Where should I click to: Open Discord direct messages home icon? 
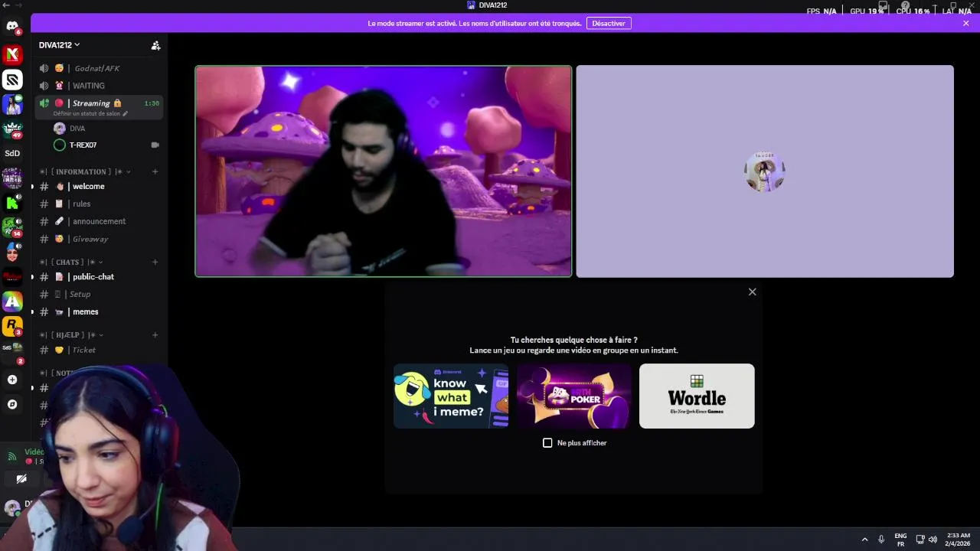point(12,27)
